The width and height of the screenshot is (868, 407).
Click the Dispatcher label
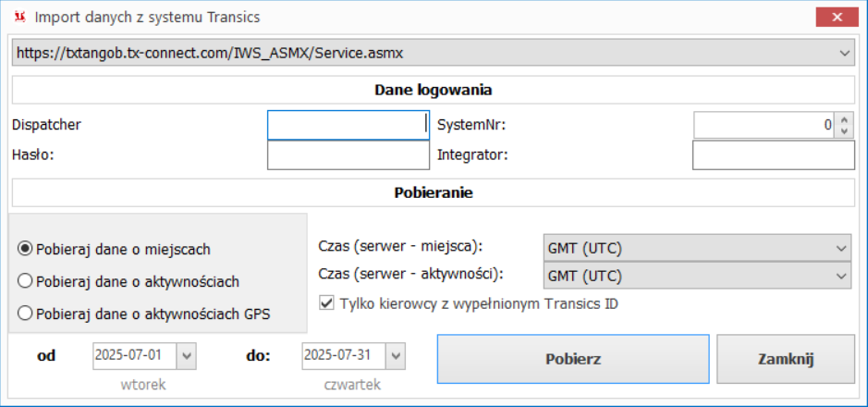(46, 125)
